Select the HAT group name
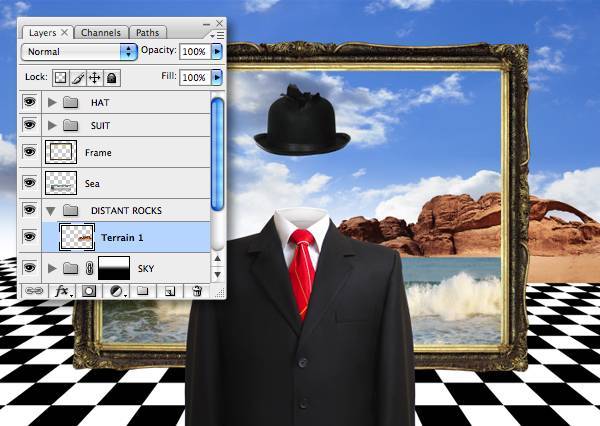The image size is (600, 426). pos(100,103)
